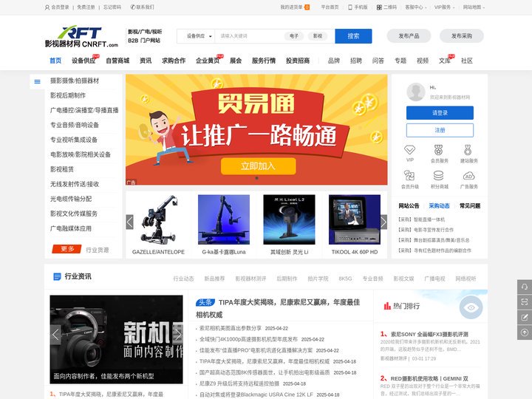Open 影视租赁 category
Screen dimensions: 532x399
tap(62, 169)
